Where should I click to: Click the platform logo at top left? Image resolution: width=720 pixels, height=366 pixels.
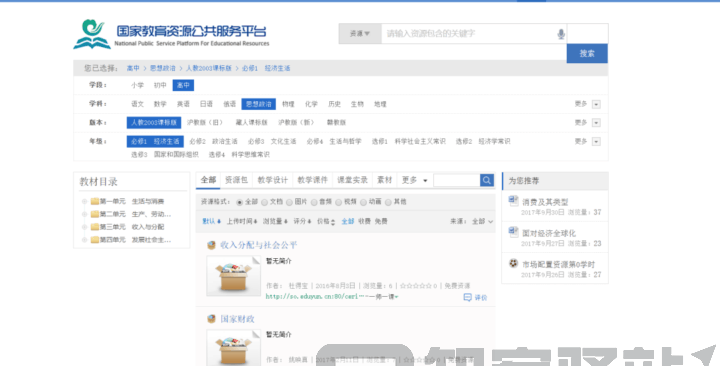[x=171, y=34]
